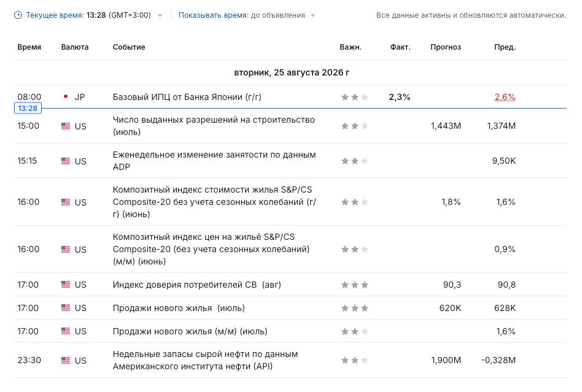Screen dimensions: 582x392
Task: Open event Продажи нового жилья (м/м) (июль)
Action: pyautogui.click(x=190, y=331)
